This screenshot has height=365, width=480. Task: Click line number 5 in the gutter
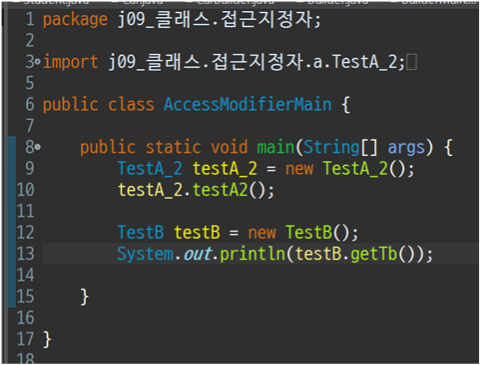point(30,83)
